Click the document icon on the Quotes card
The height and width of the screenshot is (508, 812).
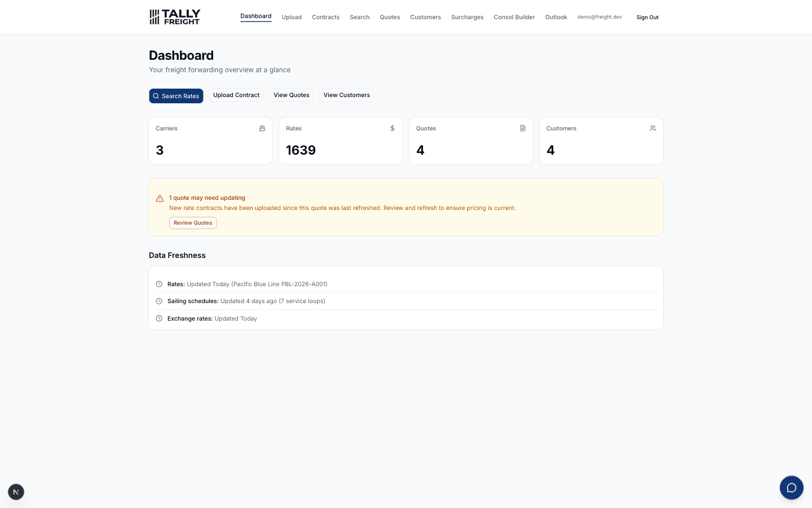[x=522, y=128]
